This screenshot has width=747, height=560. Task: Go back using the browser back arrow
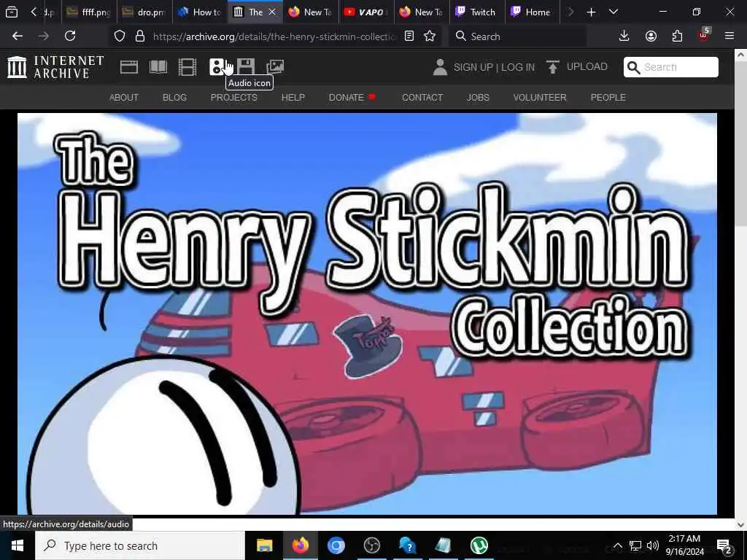pyautogui.click(x=18, y=36)
